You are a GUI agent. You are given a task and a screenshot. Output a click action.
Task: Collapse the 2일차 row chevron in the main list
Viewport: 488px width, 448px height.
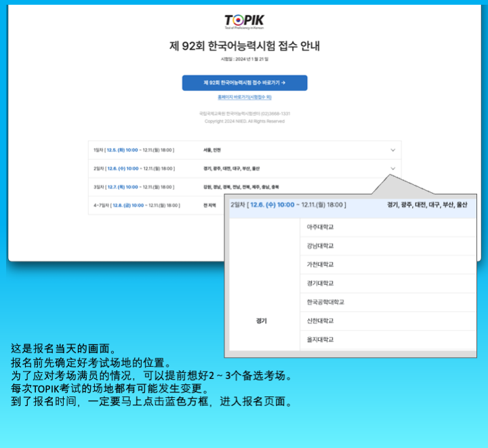[392, 168]
